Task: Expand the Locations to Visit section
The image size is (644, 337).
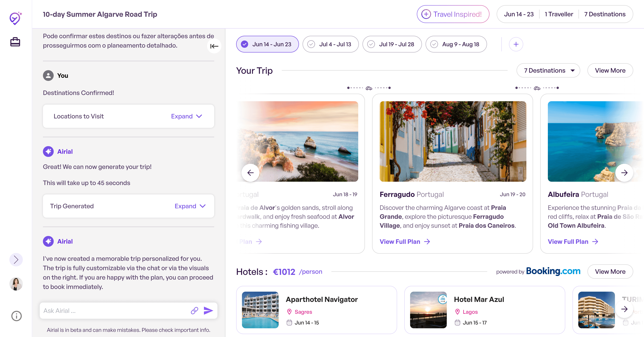Action: (186, 116)
